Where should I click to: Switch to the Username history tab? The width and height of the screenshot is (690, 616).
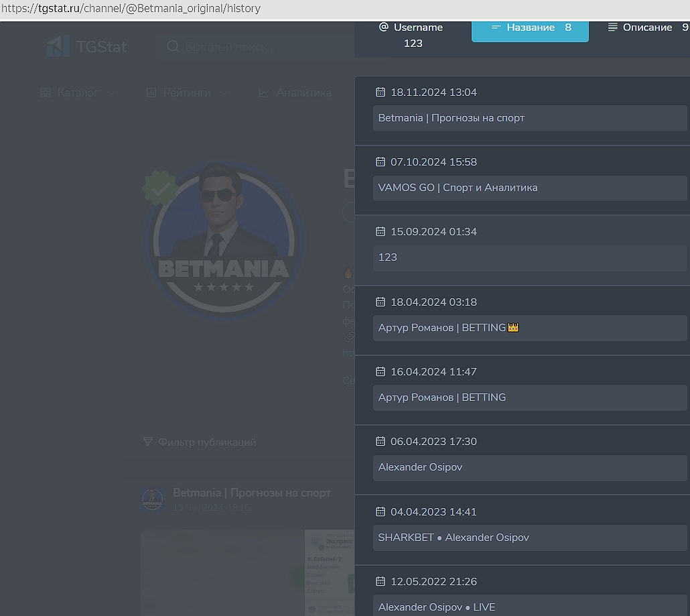[x=411, y=35]
